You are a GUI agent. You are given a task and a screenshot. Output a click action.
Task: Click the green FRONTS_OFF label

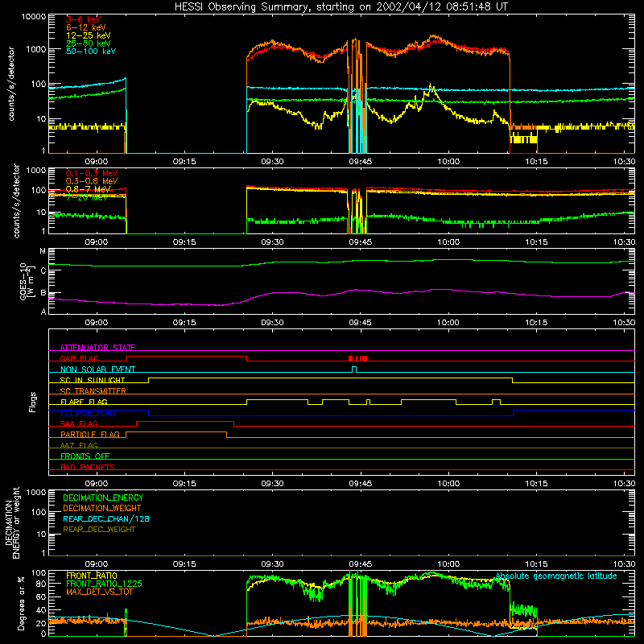(x=85, y=456)
